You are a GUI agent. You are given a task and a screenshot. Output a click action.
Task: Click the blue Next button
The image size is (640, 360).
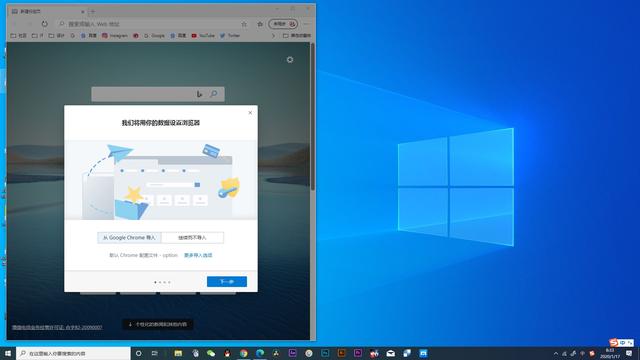tap(227, 282)
